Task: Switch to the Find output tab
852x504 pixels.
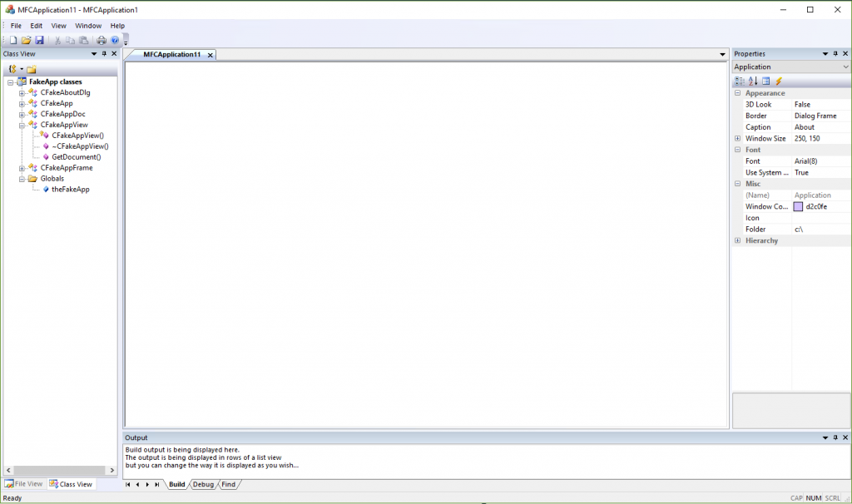Action: pos(228,484)
